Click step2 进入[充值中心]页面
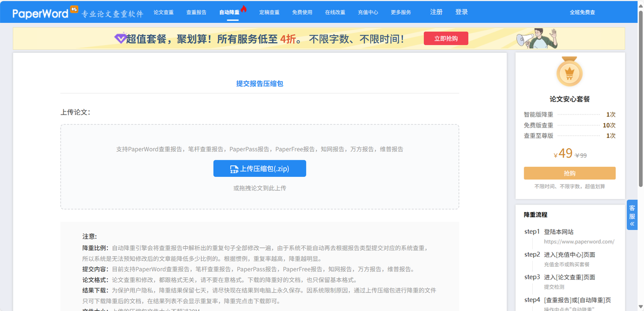The width and height of the screenshot is (644, 311). (x=560, y=254)
